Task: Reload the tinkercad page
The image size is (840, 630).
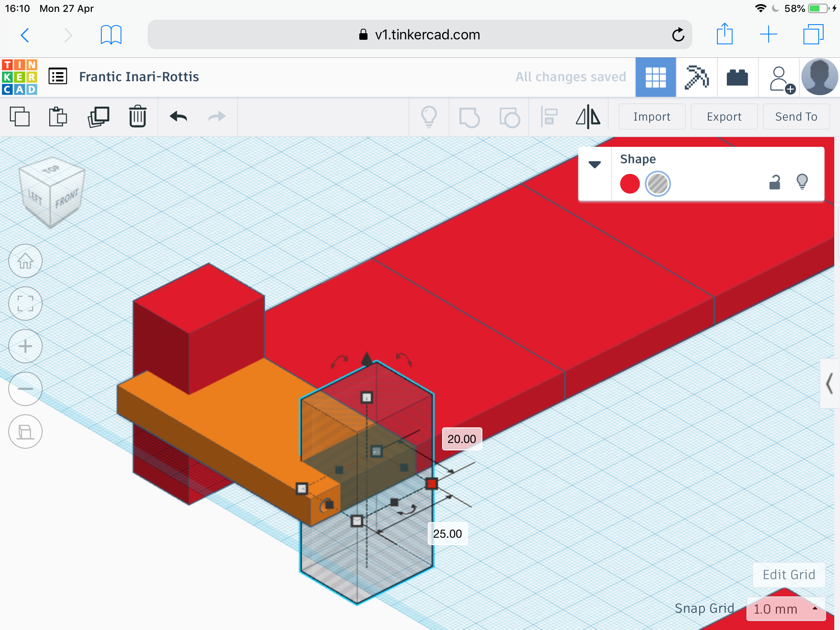Action: 678,35
